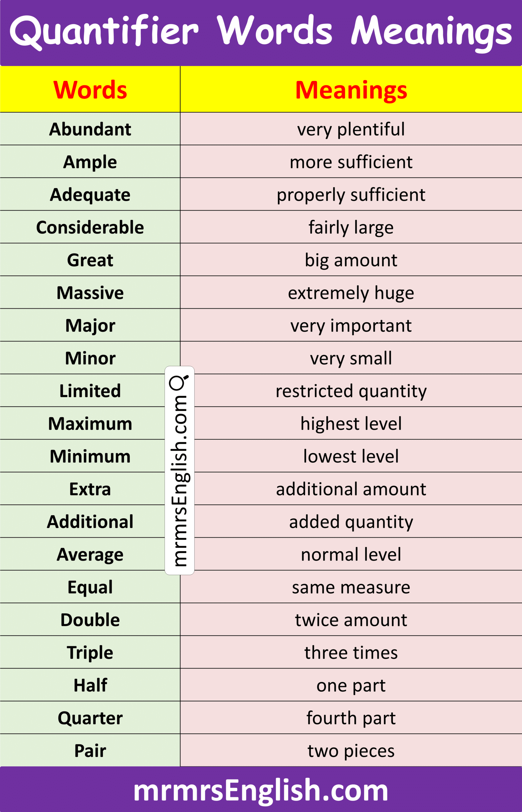Click the word Triple
This screenshot has width=522, height=812.
pyautogui.click(x=90, y=653)
